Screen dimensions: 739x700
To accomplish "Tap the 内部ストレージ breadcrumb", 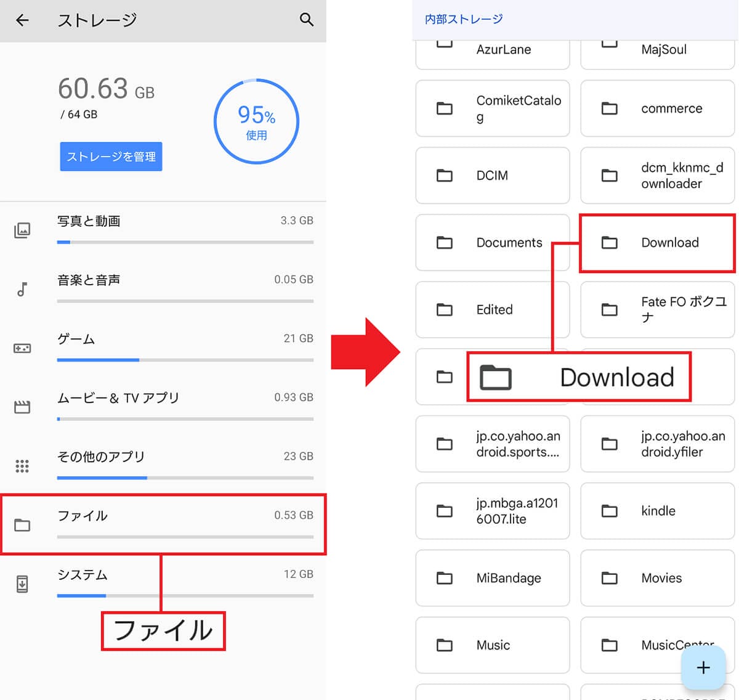I will click(x=464, y=19).
